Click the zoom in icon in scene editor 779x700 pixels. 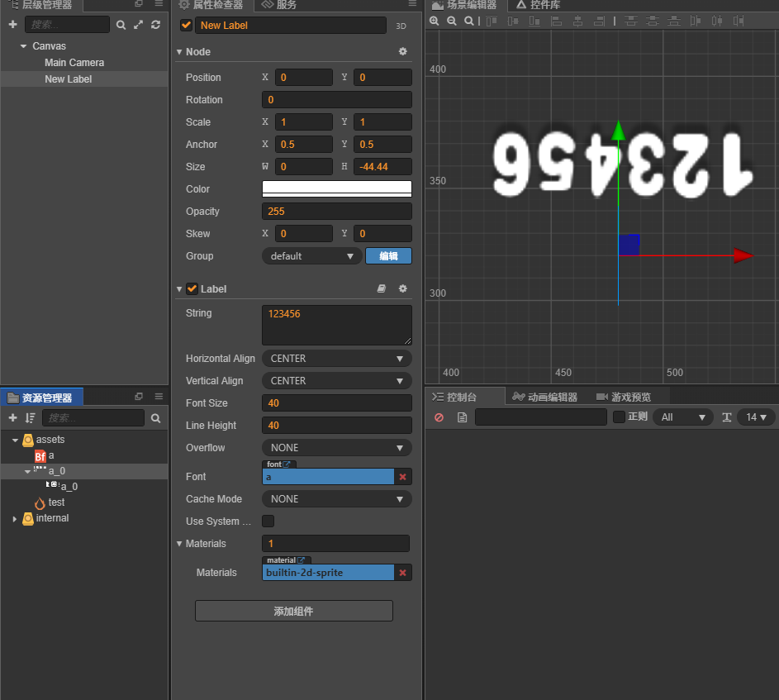point(435,21)
